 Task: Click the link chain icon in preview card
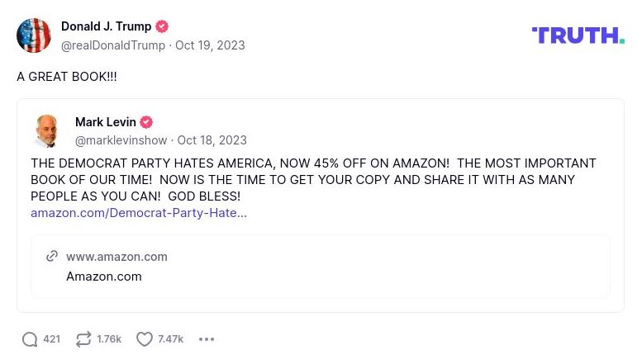click(x=52, y=257)
